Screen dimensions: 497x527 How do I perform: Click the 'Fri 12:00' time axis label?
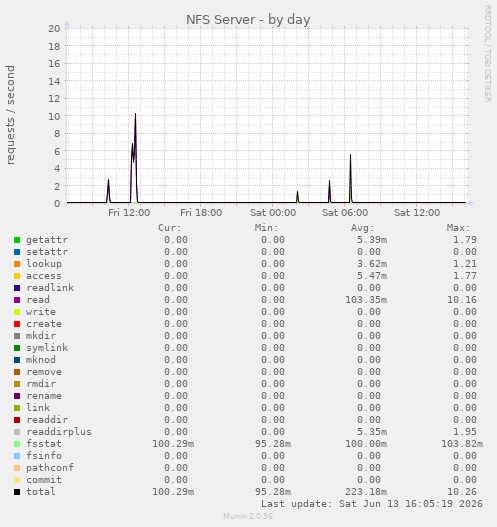pos(129,213)
